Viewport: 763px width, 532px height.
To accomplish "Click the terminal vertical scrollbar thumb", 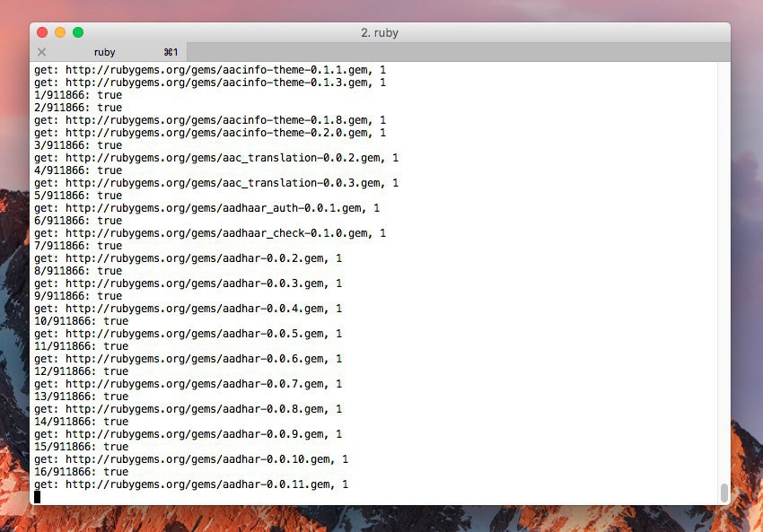I will coord(724,493).
